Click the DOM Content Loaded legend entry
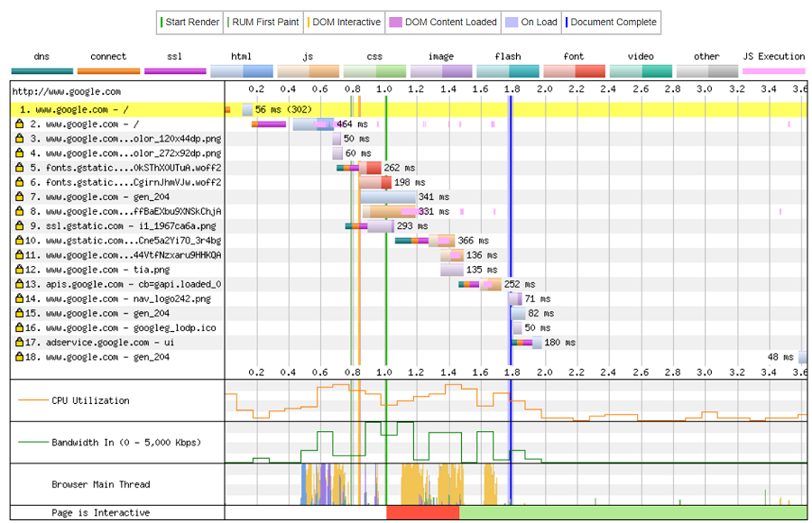The width and height of the screenshot is (812, 523). pyautogui.click(x=443, y=23)
